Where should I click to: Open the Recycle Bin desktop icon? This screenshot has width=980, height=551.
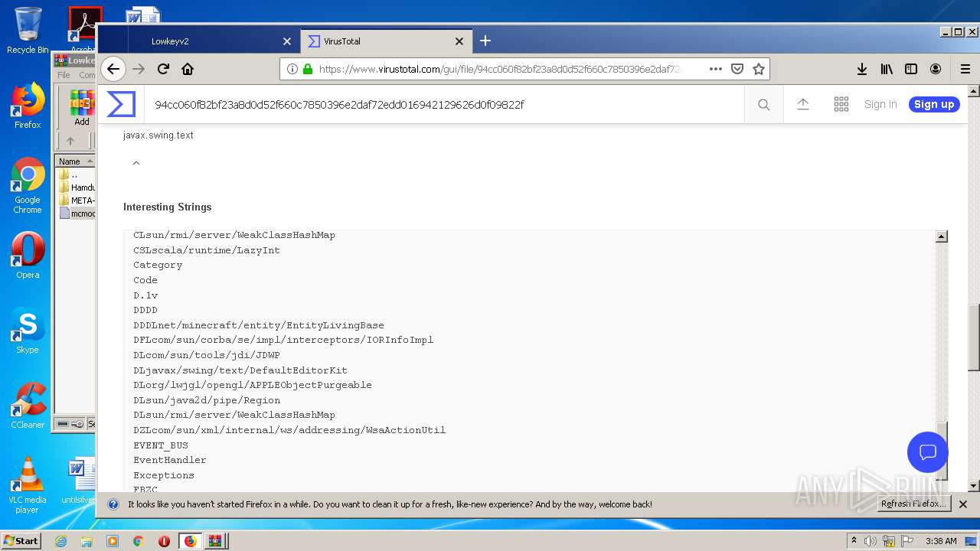[x=28, y=31]
